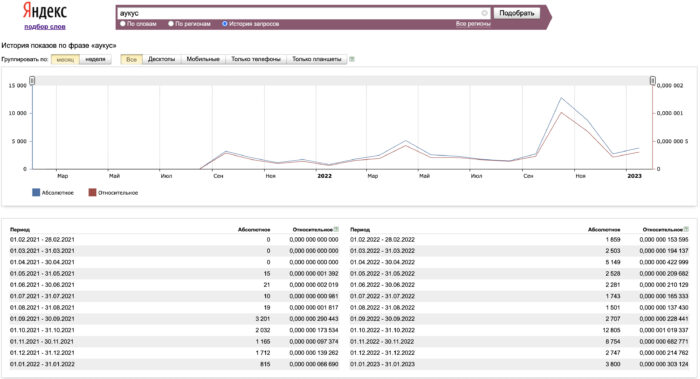Screen dimensions: 700x379
Task: Open the Все регионы link
Action: (473, 24)
